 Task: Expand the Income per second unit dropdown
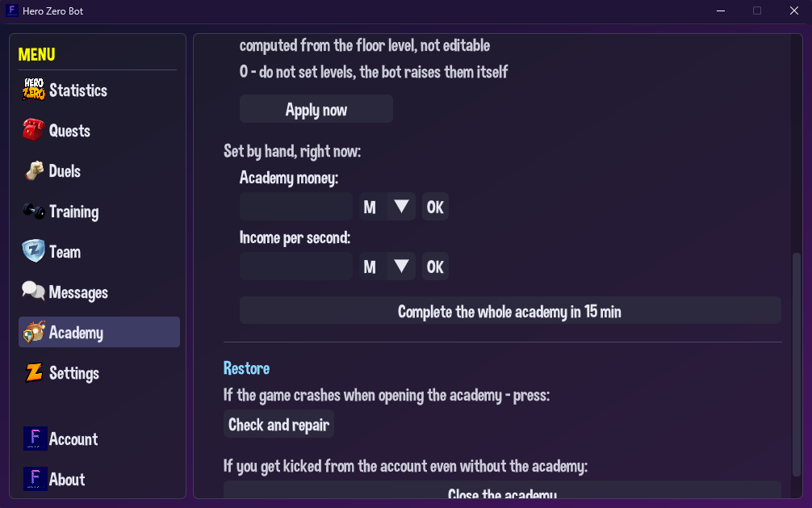pos(401,267)
